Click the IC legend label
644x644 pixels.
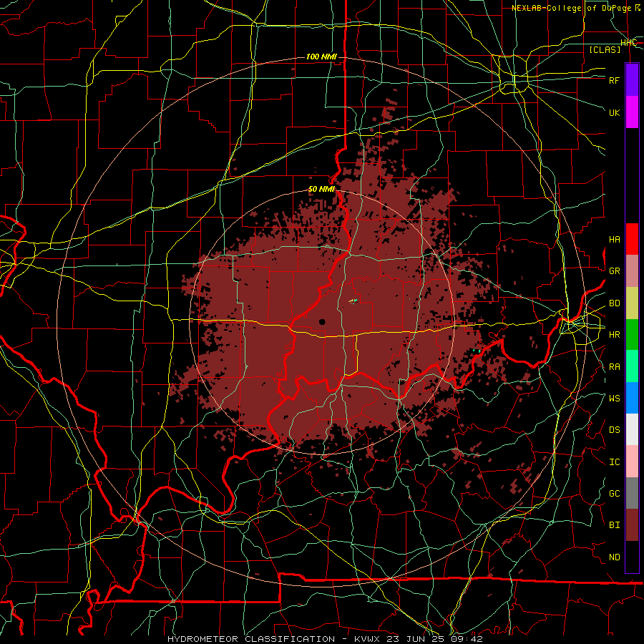click(x=614, y=462)
